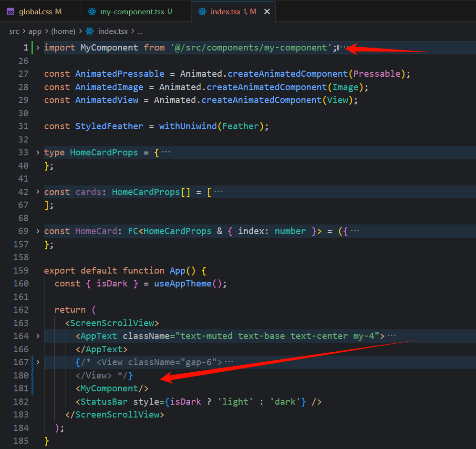
Task: Click the opening ScreenScrollView tag
Action: (112, 323)
